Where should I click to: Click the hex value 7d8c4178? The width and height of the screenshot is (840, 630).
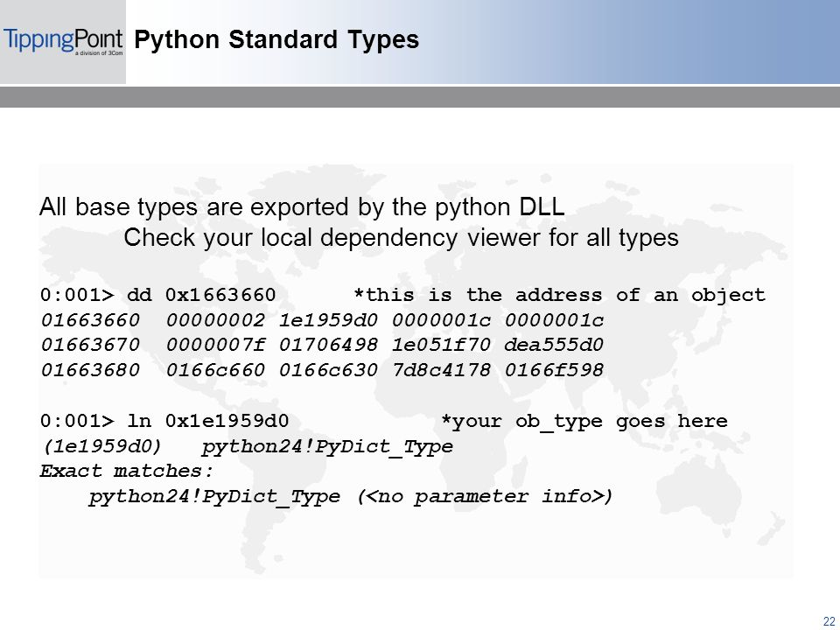[x=441, y=370]
